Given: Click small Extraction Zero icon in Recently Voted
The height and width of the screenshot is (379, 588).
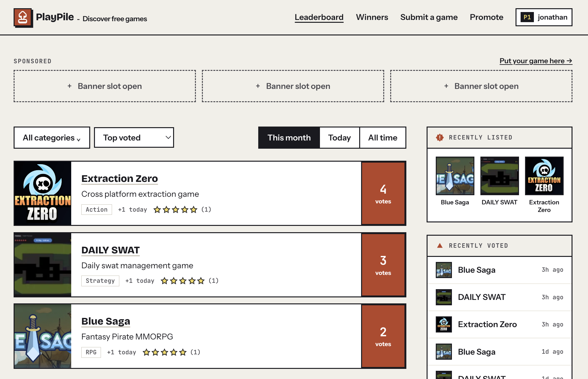Looking at the screenshot, I should point(444,325).
